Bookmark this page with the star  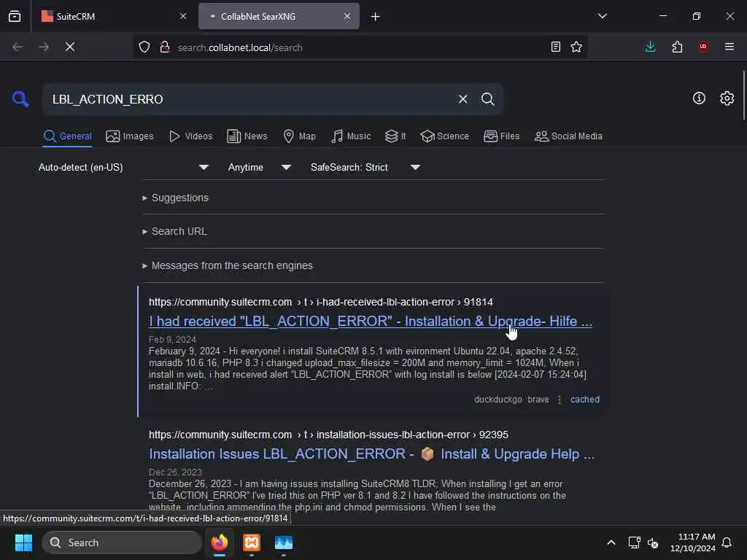coord(576,47)
